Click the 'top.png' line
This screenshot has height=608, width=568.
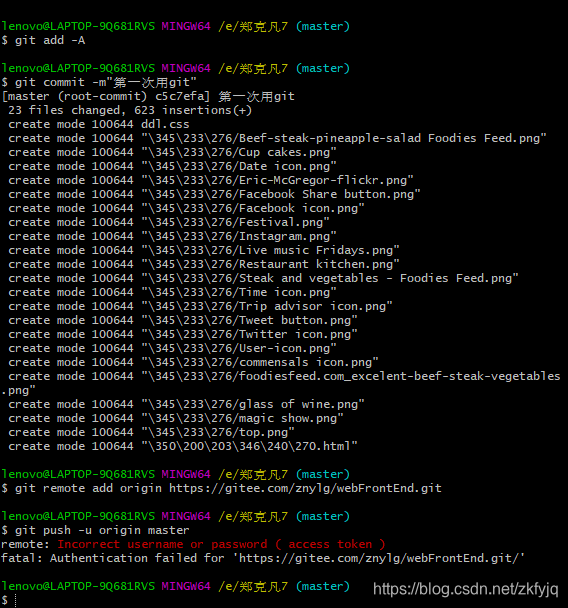tap(151, 431)
